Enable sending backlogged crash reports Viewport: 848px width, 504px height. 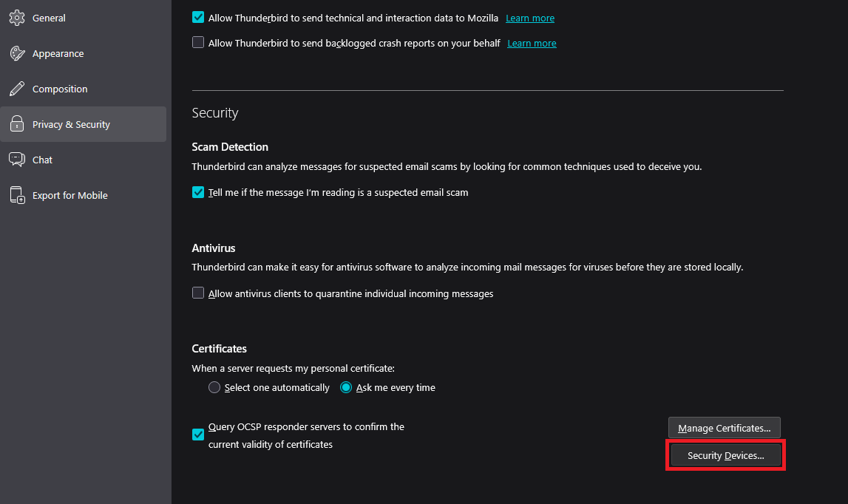tap(198, 43)
